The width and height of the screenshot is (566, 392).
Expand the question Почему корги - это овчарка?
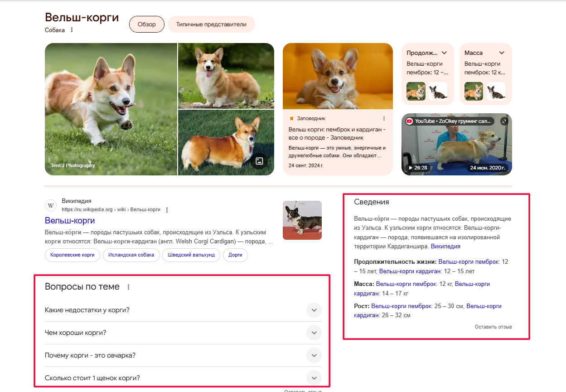[314, 355]
